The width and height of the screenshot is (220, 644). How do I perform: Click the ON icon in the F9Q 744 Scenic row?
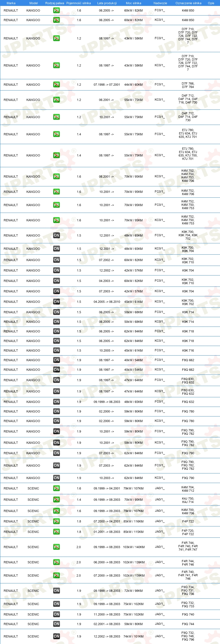(x=57, y=624)
